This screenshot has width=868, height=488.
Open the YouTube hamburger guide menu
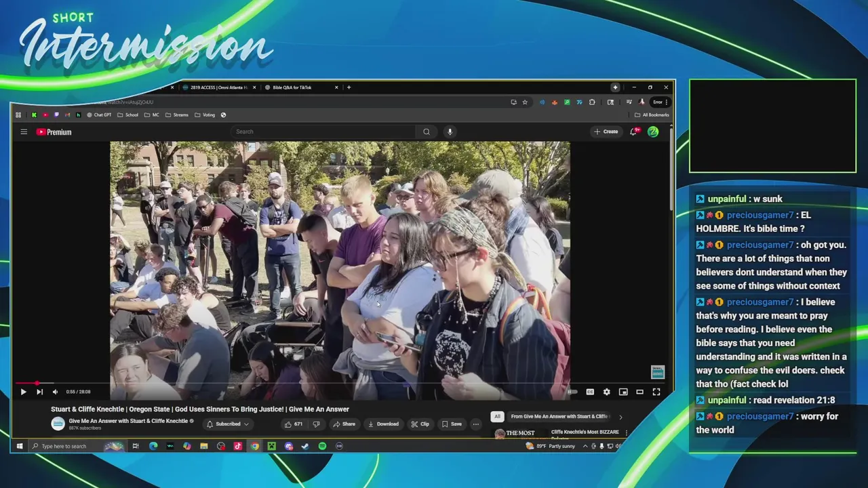pos(24,131)
